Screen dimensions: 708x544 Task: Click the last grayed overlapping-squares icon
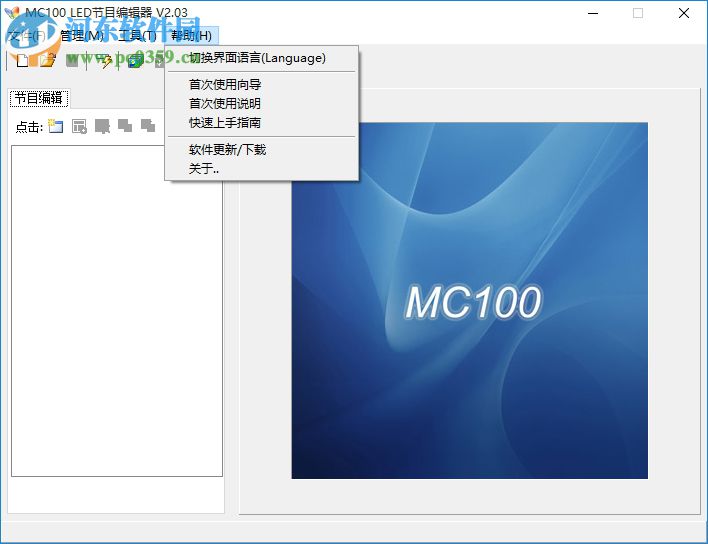coord(148,126)
